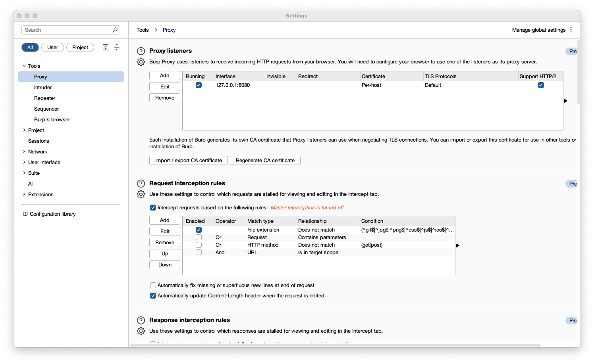Click Edit under Request interception rules

click(165, 232)
